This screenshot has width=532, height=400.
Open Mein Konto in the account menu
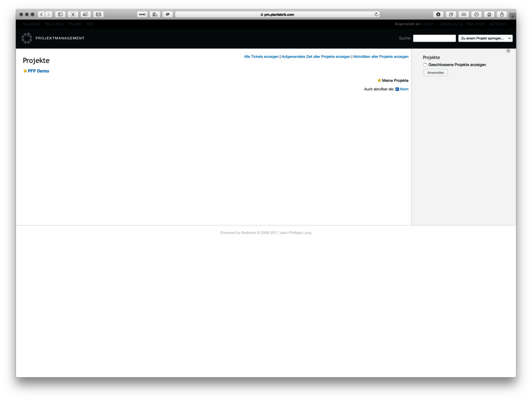click(476, 24)
